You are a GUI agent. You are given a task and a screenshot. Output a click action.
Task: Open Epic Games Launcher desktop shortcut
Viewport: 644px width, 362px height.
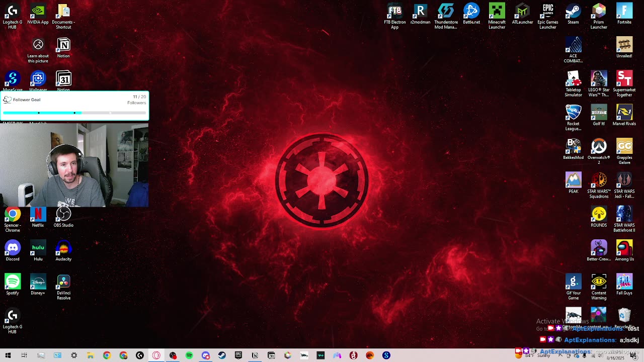coord(548,16)
